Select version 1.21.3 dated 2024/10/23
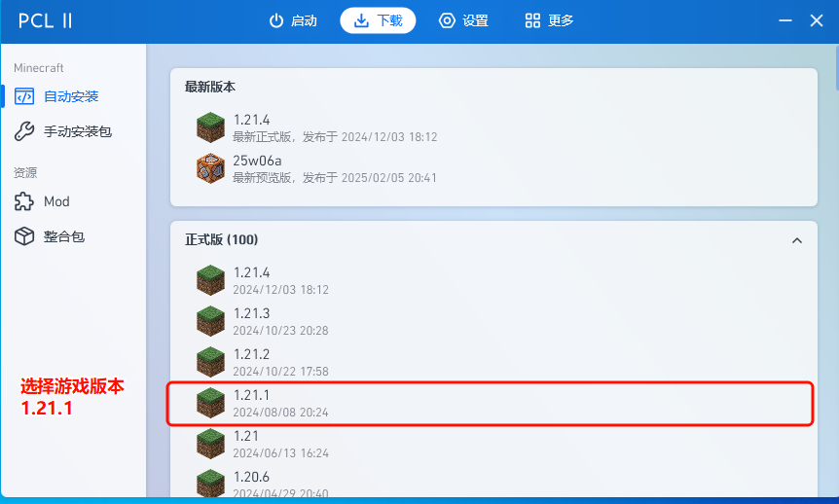839x504 pixels. (x=491, y=321)
